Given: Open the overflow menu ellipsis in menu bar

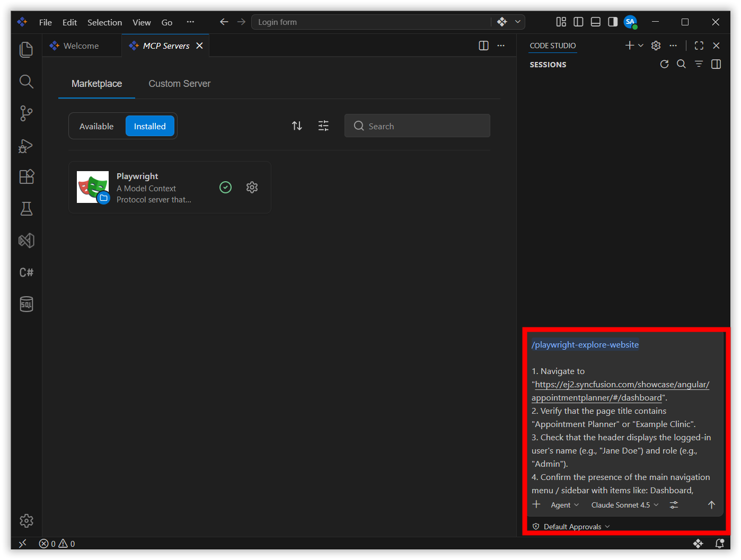Looking at the screenshot, I should (x=190, y=22).
